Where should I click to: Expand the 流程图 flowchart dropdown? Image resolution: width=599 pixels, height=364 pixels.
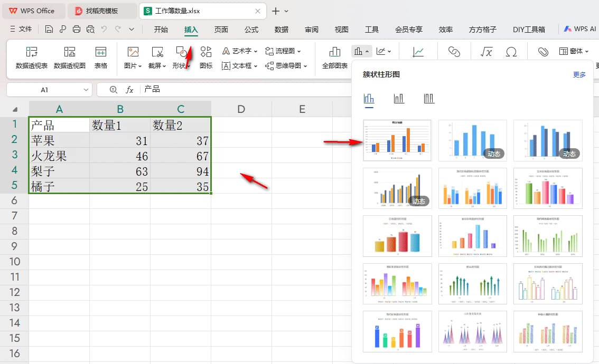click(x=299, y=51)
